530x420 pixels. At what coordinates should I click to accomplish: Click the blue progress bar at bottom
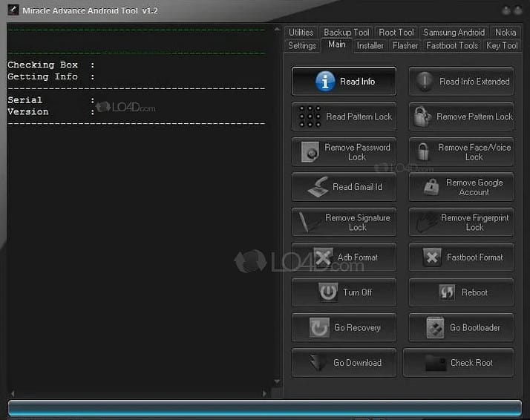[265, 407]
